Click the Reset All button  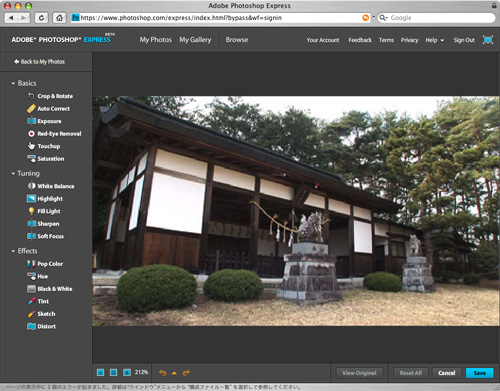tap(411, 373)
